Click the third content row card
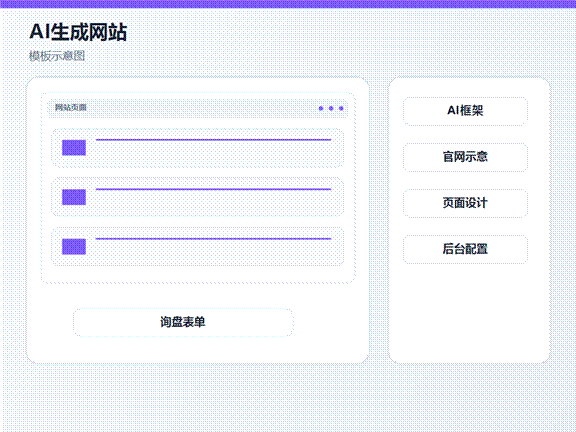576x432 pixels. click(x=198, y=246)
